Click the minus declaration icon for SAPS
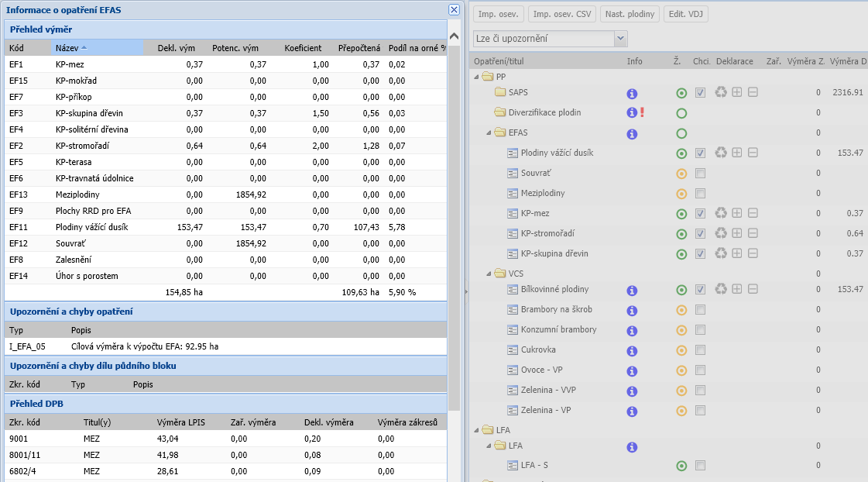Image resolution: width=868 pixels, height=482 pixels. [x=753, y=92]
